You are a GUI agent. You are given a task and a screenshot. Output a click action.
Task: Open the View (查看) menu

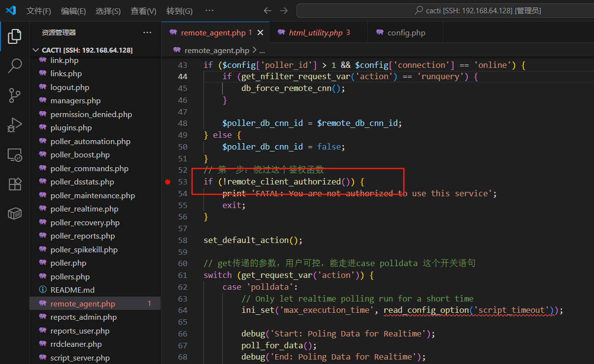(143, 11)
